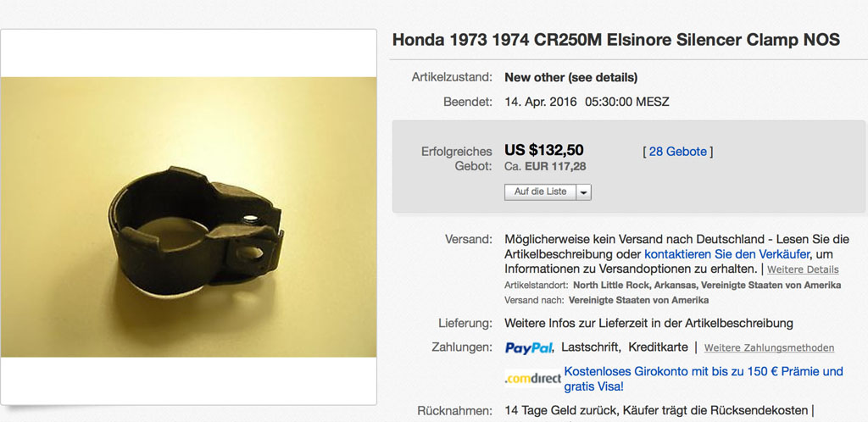Click the Honda CR250M Elsinore listing title
Image resolution: width=868 pixels, height=422 pixels.
pyautogui.click(x=616, y=40)
